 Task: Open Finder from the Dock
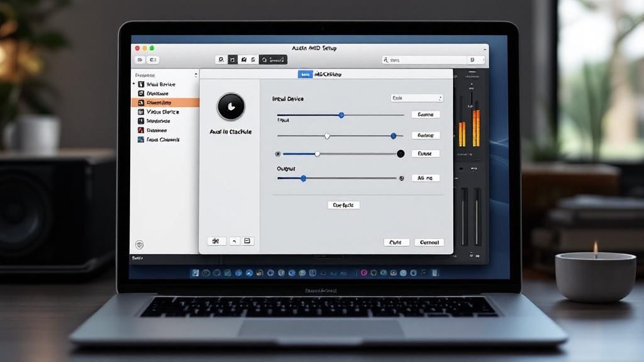click(195, 273)
